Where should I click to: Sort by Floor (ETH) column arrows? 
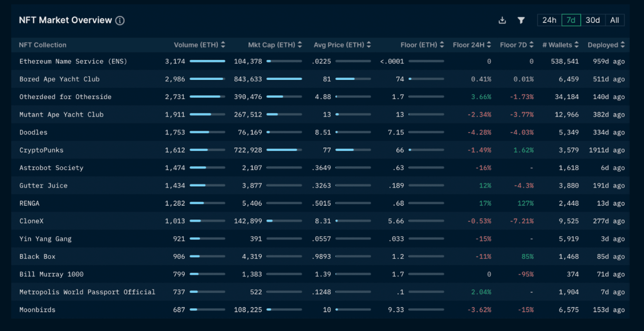[x=442, y=45]
